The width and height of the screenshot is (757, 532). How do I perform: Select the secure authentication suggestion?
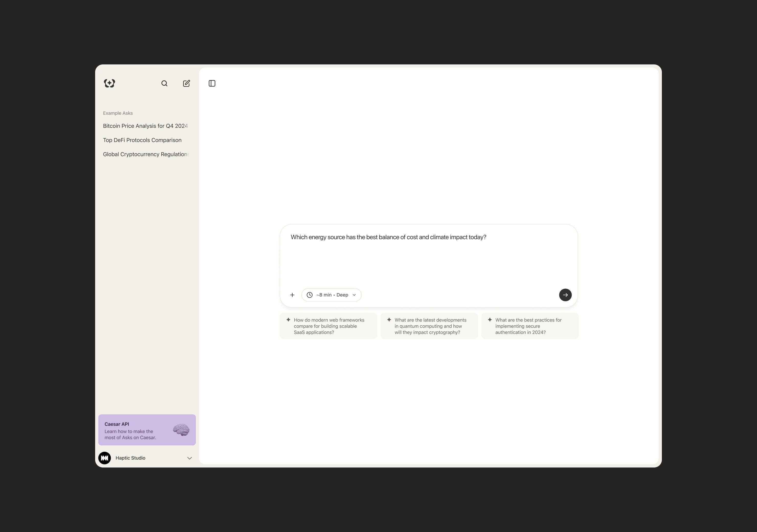pyautogui.click(x=529, y=326)
